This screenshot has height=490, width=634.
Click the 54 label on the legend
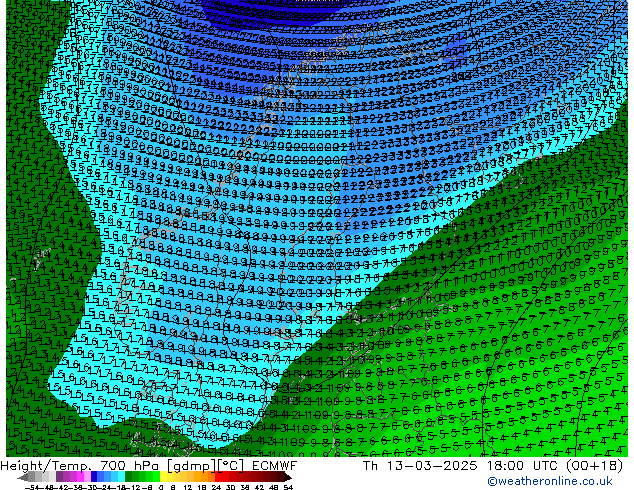[x=288, y=487]
